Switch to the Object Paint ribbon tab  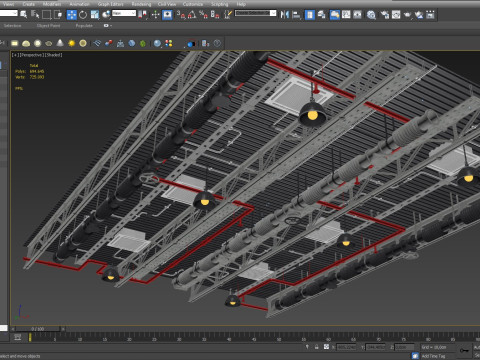pos(49,26)
